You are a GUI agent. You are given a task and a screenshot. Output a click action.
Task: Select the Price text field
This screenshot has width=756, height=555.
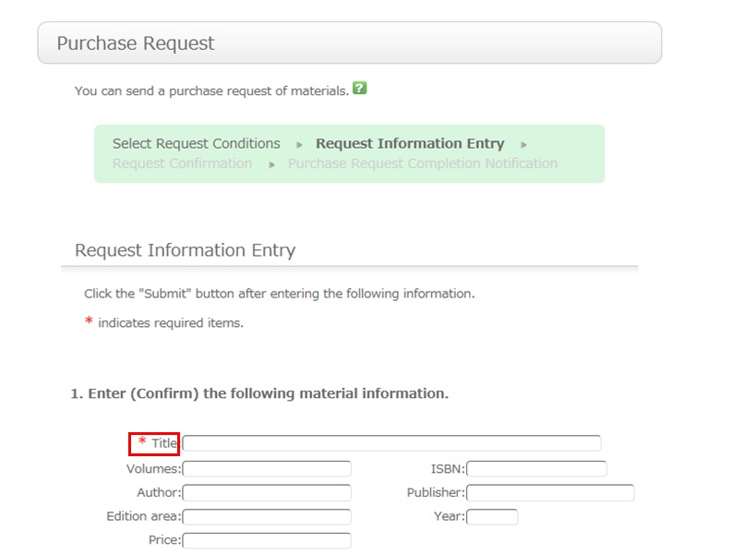pos(267,541)
